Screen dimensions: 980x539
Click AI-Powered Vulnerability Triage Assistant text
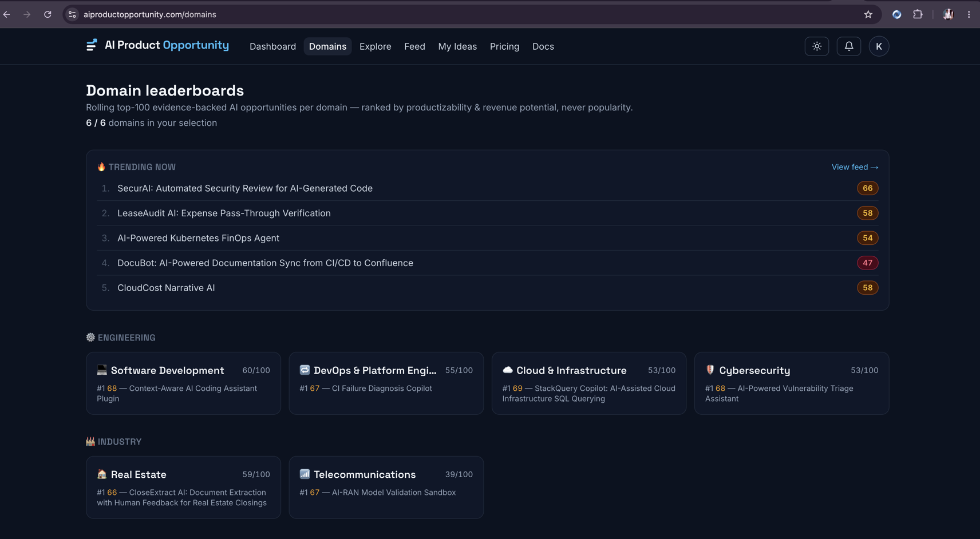pyautogui.click(x=779, y=393)
